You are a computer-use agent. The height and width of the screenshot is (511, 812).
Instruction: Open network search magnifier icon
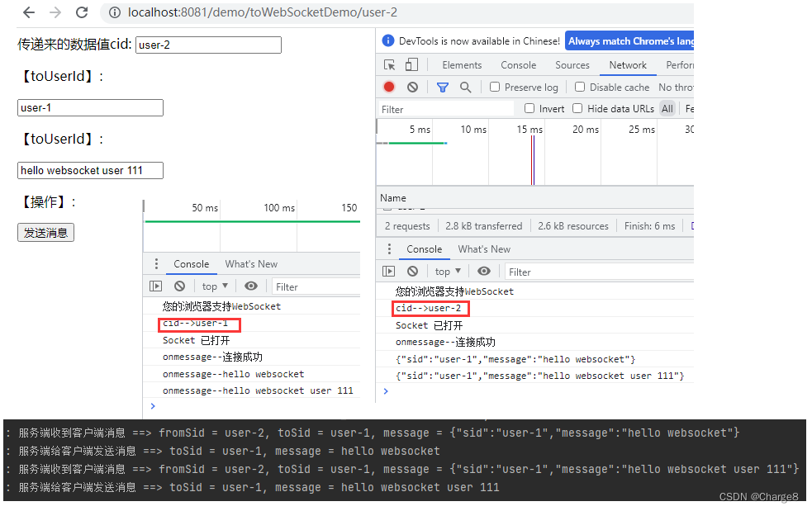click(x=466, y=87)
